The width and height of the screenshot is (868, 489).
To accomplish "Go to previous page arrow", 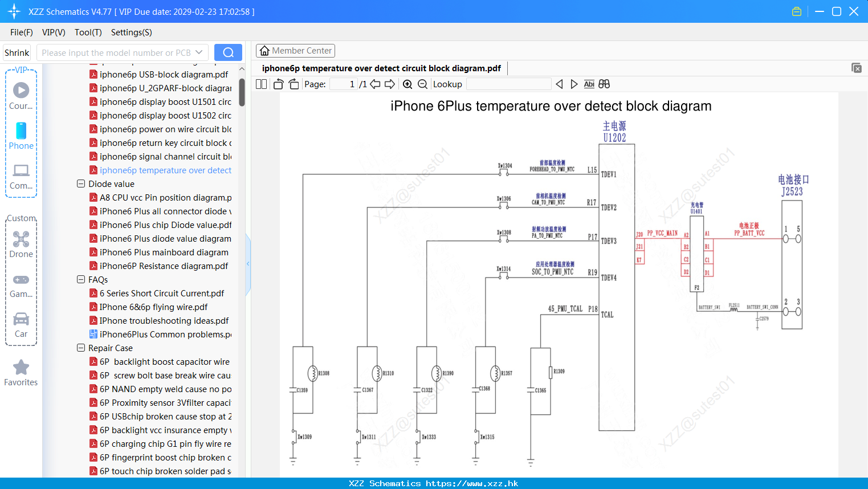I will click(x=375, y=84).
